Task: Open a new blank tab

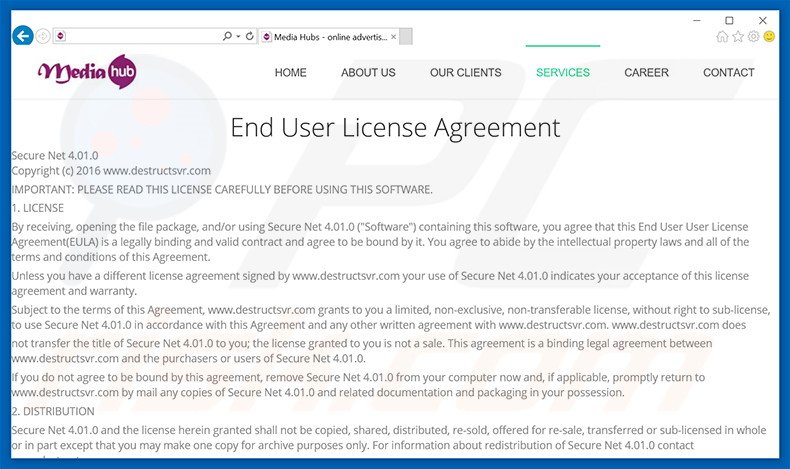Action: click(406, 37)
